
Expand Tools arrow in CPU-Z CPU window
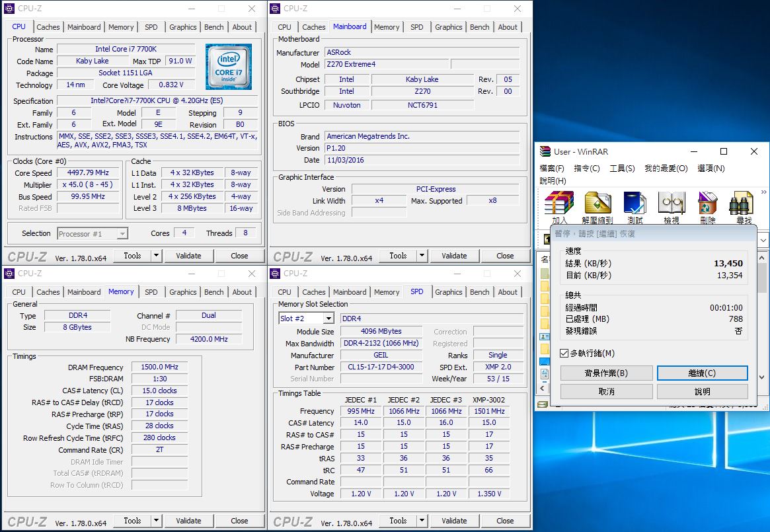click(x=156, y=256)
